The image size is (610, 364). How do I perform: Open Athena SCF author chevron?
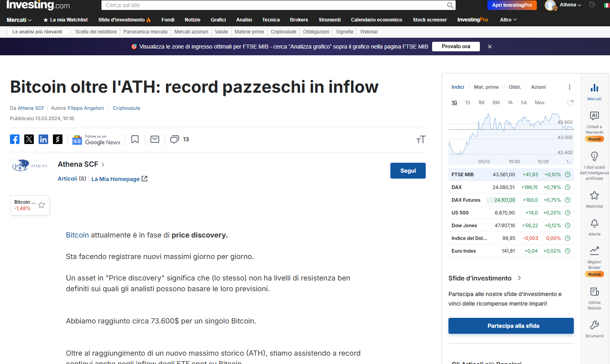click(103, 165)
